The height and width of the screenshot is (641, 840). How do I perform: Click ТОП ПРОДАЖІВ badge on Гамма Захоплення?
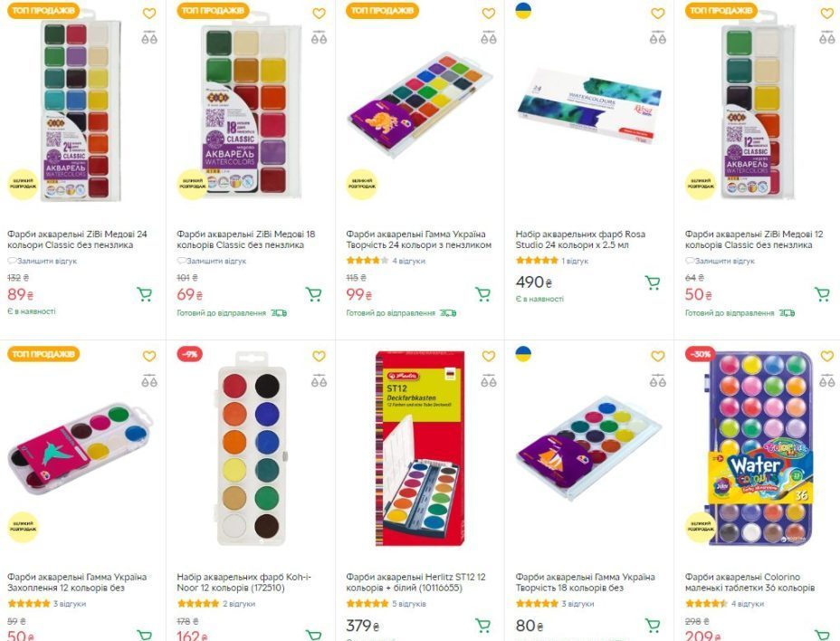click(x=43, y=354)
